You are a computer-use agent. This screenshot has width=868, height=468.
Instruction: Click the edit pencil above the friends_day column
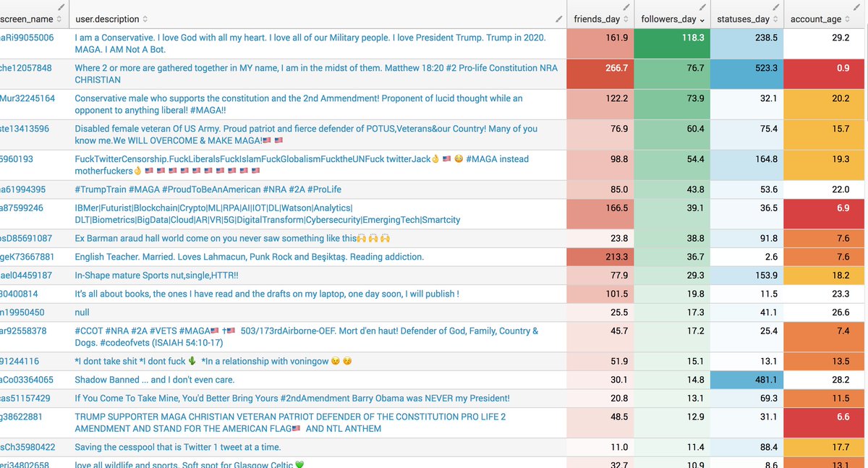(x=625, y=7)
